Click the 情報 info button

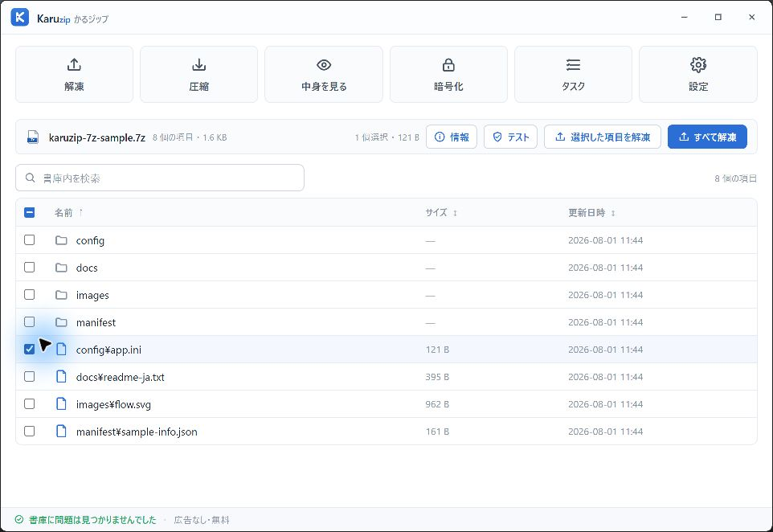(x=452, y=137)
